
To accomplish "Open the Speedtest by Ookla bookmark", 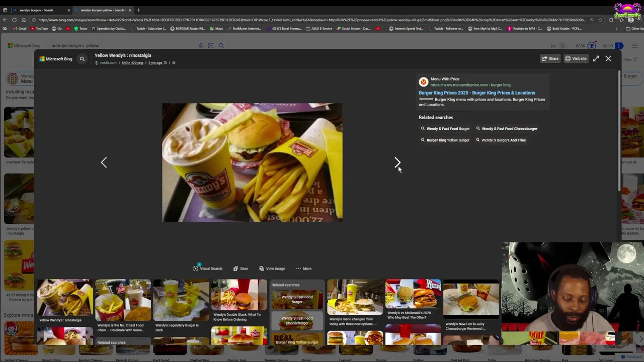I will coord(109,29).
